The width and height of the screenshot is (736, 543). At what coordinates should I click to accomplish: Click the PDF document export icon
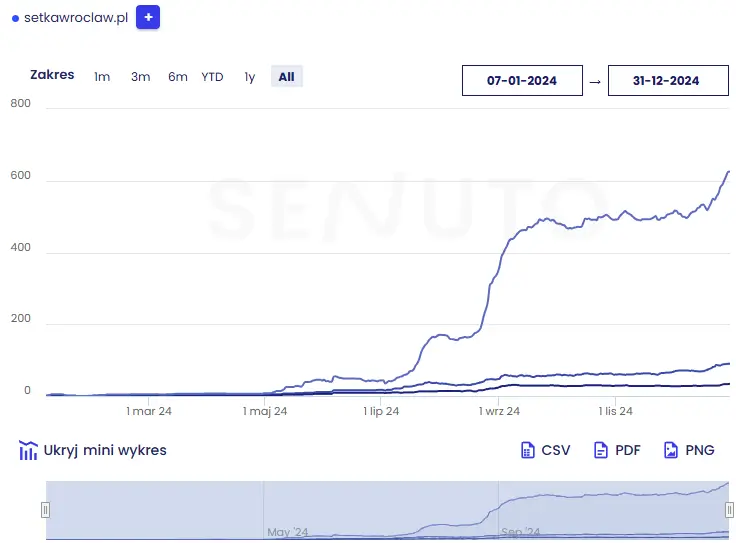click(601, 450)
